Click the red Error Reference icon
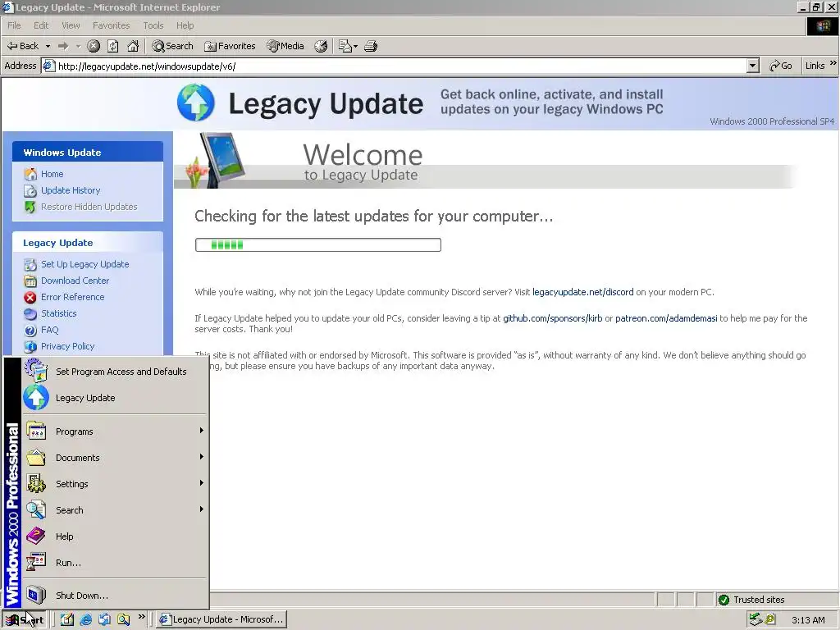The width and height of the screenshot is (840, 630). 30,297
